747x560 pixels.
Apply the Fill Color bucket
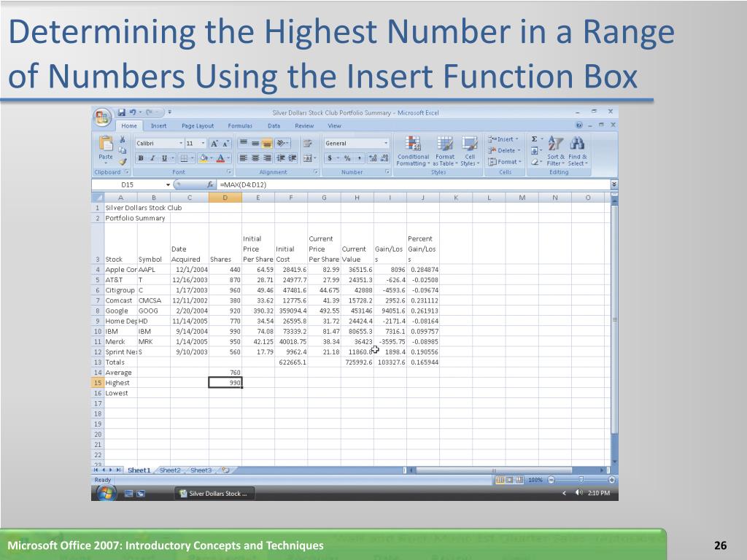204,158
